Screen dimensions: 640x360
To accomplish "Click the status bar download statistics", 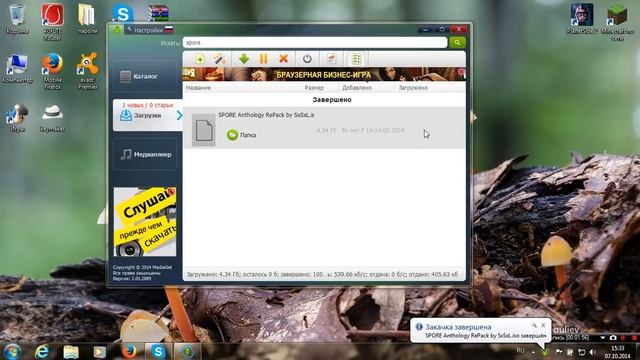I will click(x=322, y=274).
